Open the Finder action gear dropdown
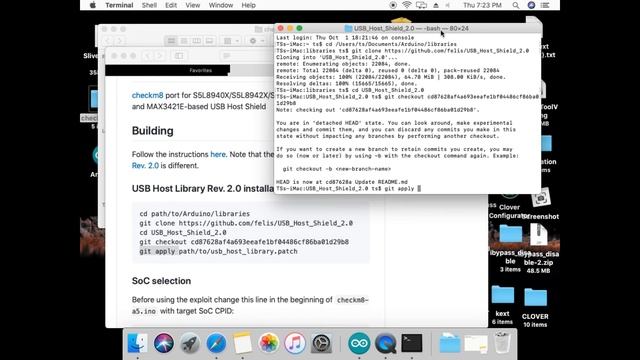 pyautogui.click(x=256, y=41)
